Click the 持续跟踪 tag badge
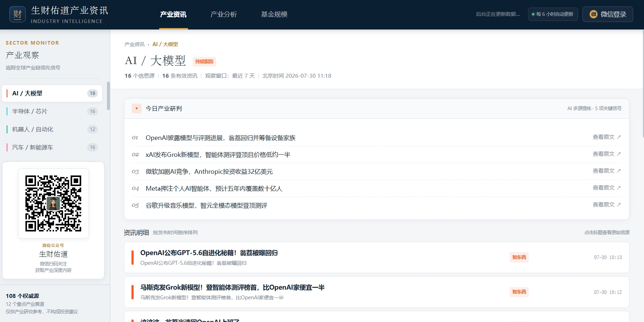 (x=204, y=62)
